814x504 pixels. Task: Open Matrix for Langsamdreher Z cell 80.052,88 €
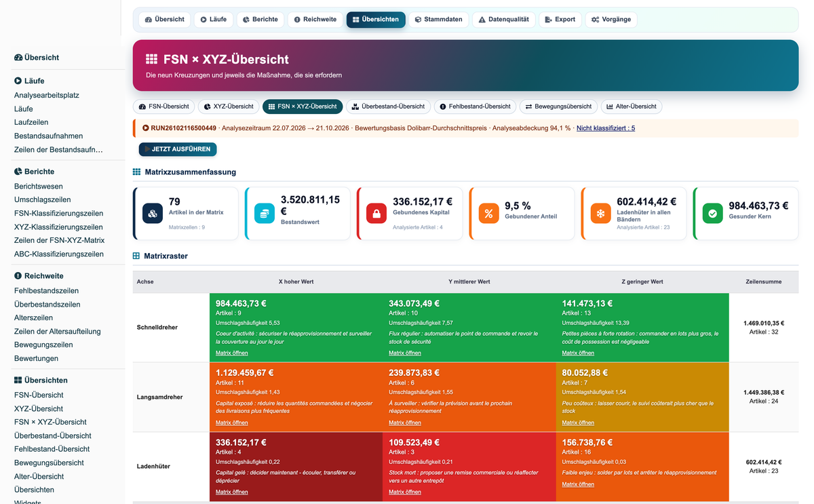[x=579, y=423]
